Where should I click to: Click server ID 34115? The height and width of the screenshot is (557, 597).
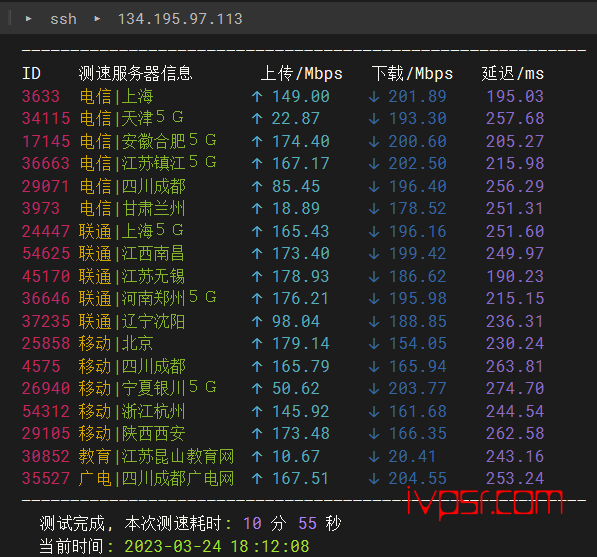(46, 118)
